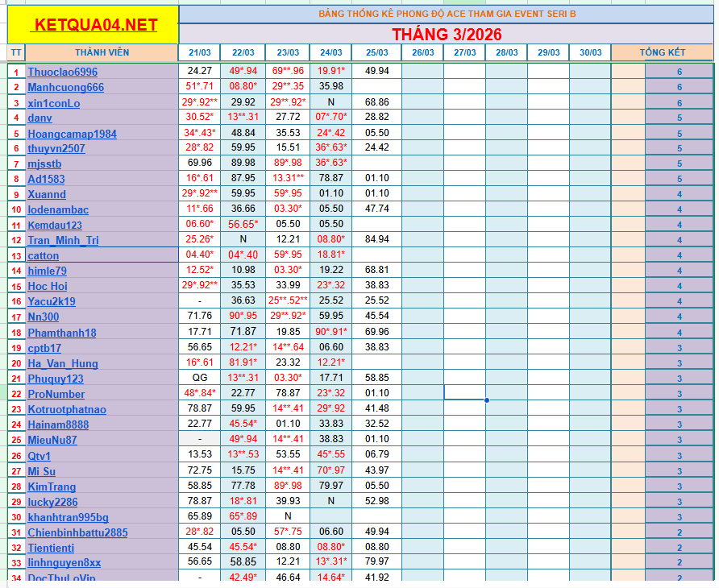Click the 30/03 date column header
Image resolution: width=719 pixels, height=588 pixels.
[590, 53]
